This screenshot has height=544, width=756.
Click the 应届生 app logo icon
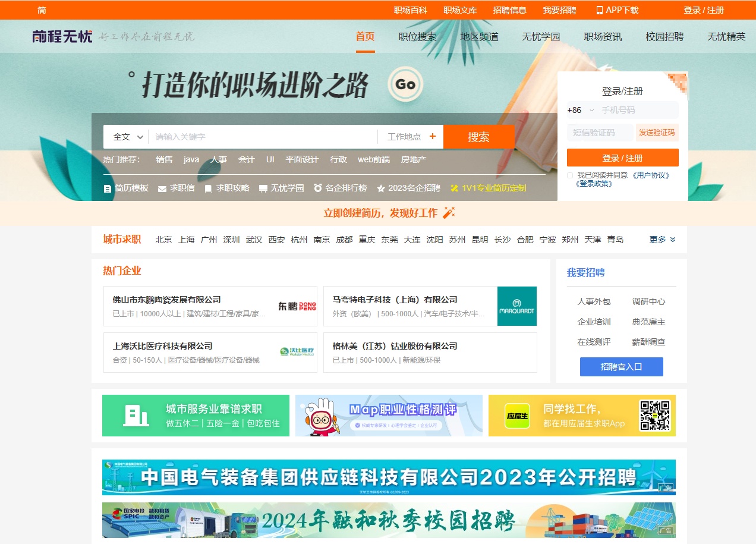pyautogui.click(x=517, y=416)
